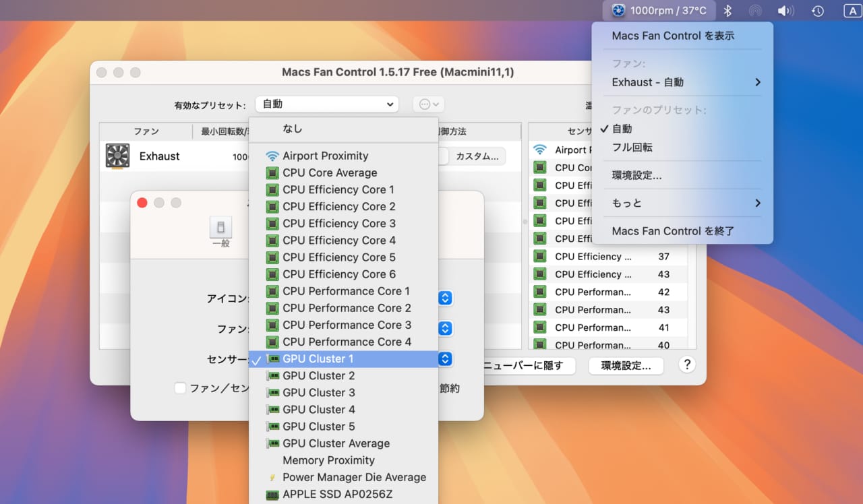Click the SSD icon beside APPLE SSD AP0256Z
The height and width of the screenshot is (504, 863).
click(x=272, y=494)
